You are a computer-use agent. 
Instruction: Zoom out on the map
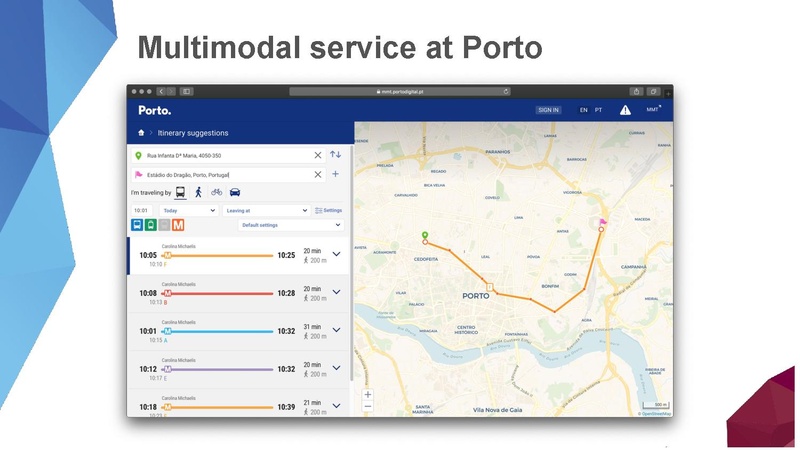367,406
